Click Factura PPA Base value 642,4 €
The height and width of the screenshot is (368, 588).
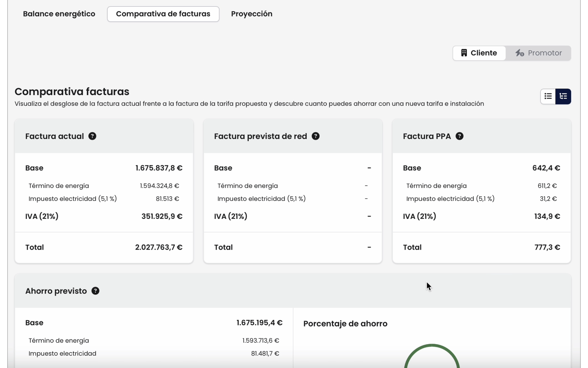tap(546, 168)
